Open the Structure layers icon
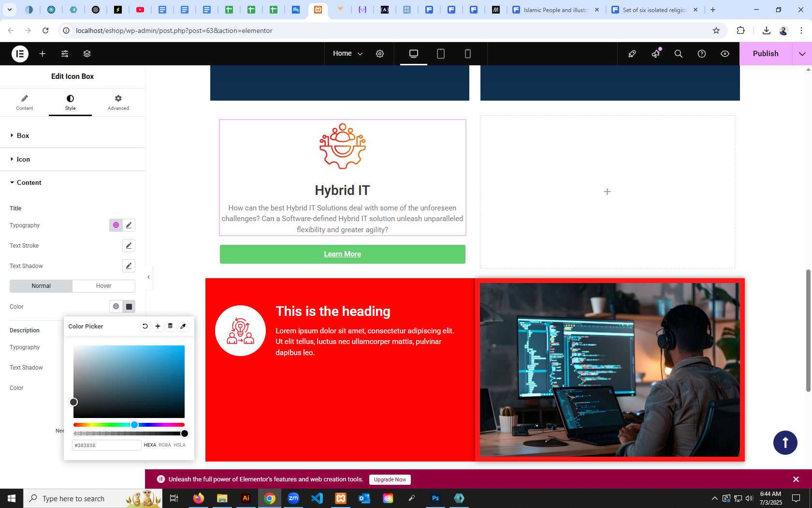Viewport: 812px width, 508px height. pos(87,54)
